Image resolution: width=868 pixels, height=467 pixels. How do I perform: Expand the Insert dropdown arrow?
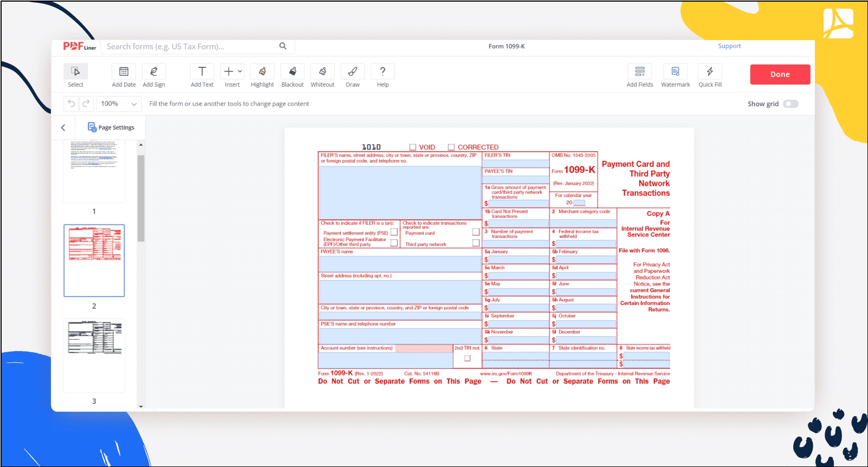240,71
